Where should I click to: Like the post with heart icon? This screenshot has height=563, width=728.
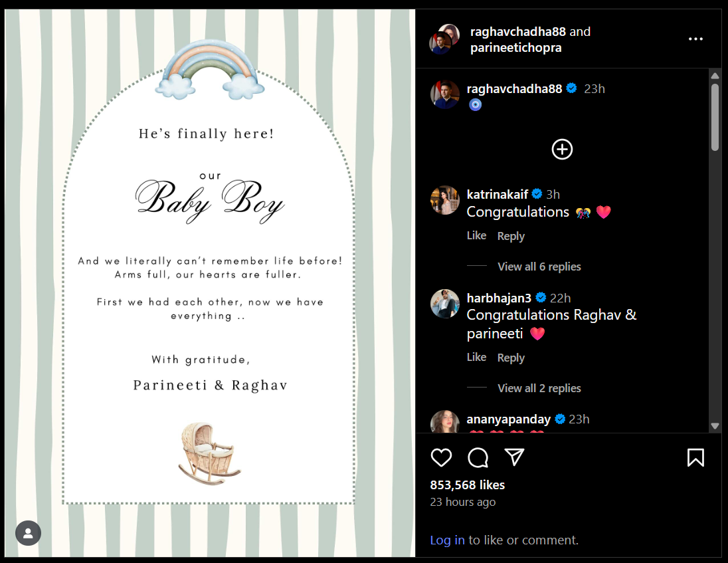pyautogui.click(x=441, y=457)
